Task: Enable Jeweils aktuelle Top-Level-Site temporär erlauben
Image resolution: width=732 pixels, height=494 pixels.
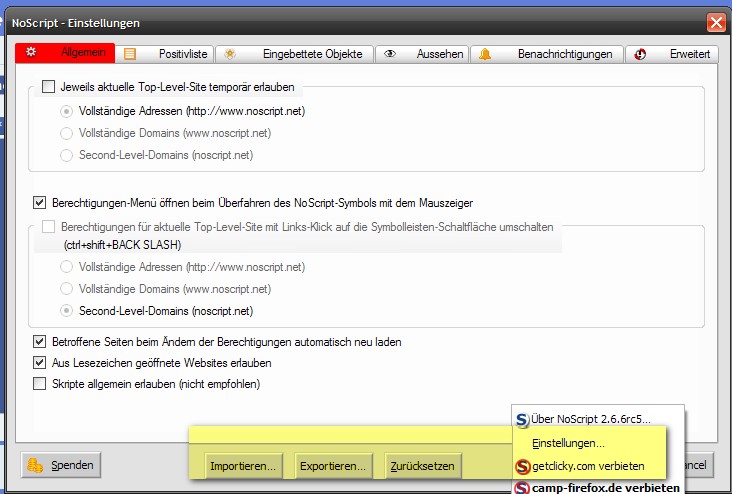Action: coord(49,87)
